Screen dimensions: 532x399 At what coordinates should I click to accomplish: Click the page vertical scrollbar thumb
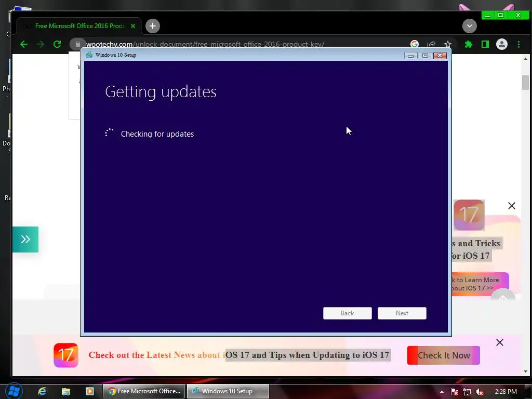point(525,83)
